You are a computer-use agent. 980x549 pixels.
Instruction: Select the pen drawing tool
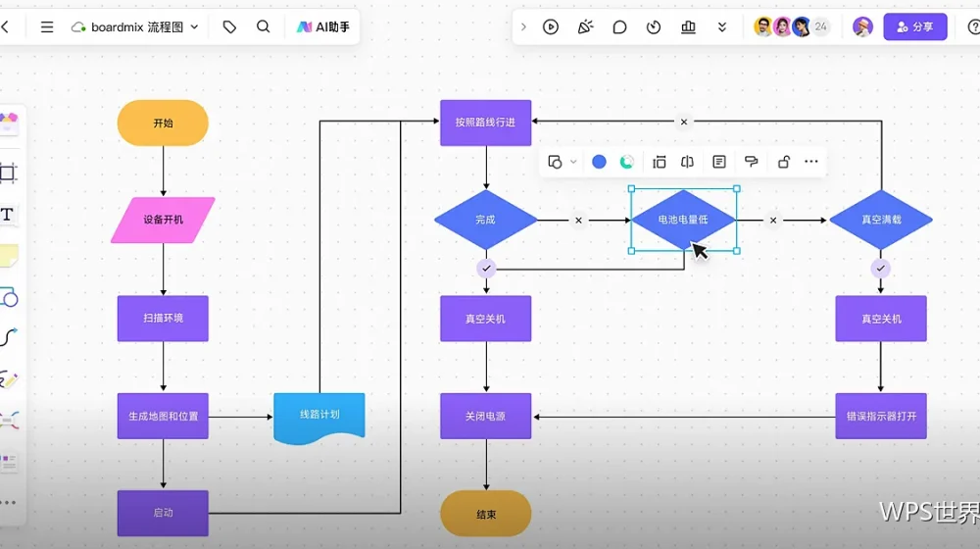[9, 379]
